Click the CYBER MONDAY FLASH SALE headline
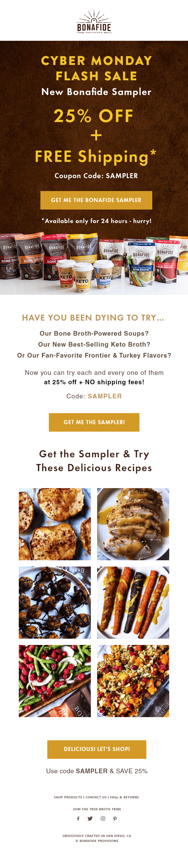Image resolution: width=188 pixels, height=868 pixels. tap(96, 68)
